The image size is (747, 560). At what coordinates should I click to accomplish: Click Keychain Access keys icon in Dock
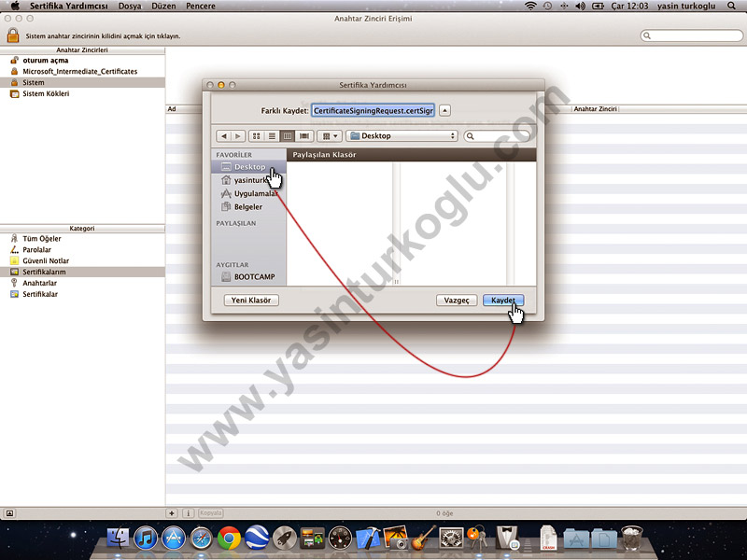tap(478, 539)
